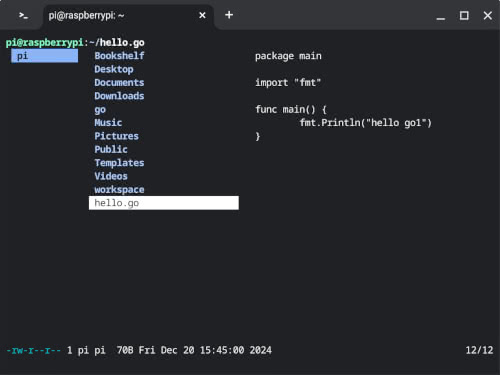
Task: Select the Music folder
Action: (x=108, y=122)
